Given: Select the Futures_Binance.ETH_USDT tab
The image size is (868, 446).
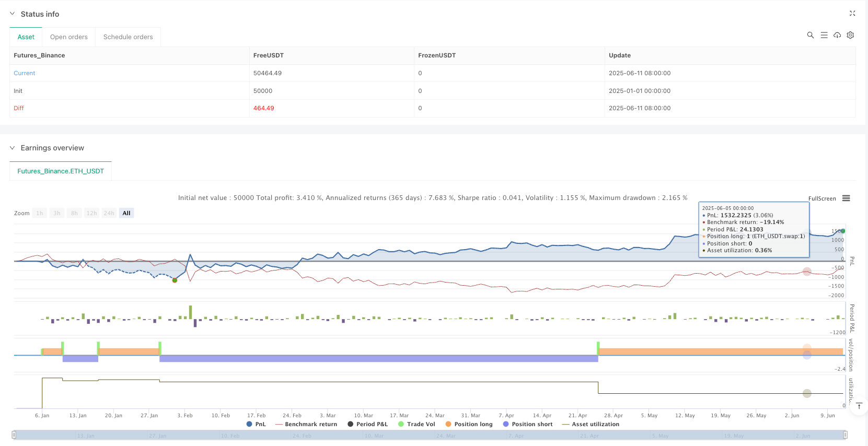Looking at the screenshot, I should pyautogui.click(x=61, y=171).
